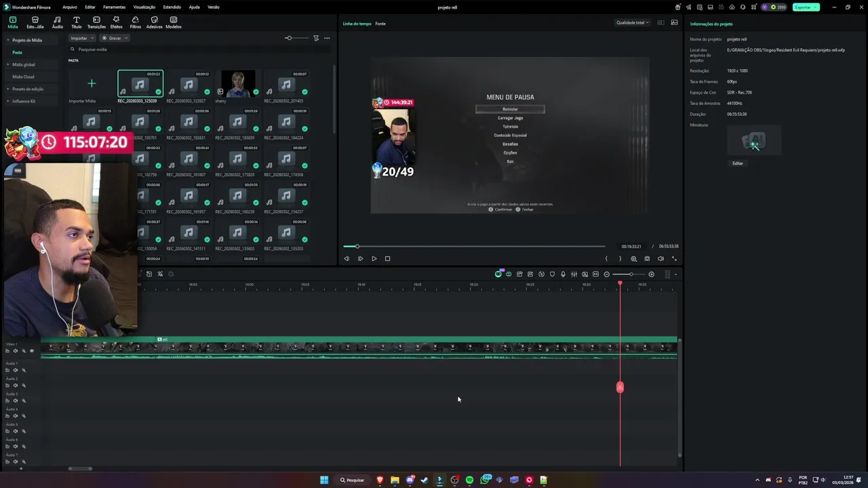Image resolution: width=868 pixels, height=488 pixels.
Task: Open the preview image in the top-right corner
Action: [674, 23]
